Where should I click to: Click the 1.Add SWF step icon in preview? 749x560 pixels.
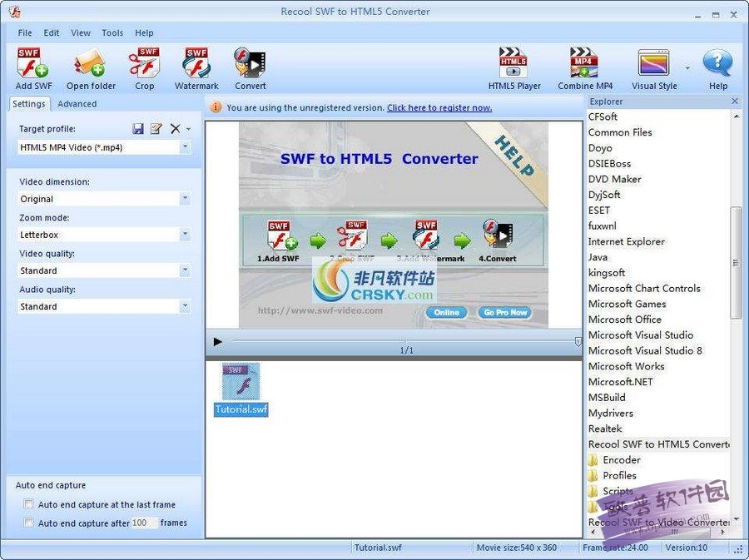[x=282, y=235]
